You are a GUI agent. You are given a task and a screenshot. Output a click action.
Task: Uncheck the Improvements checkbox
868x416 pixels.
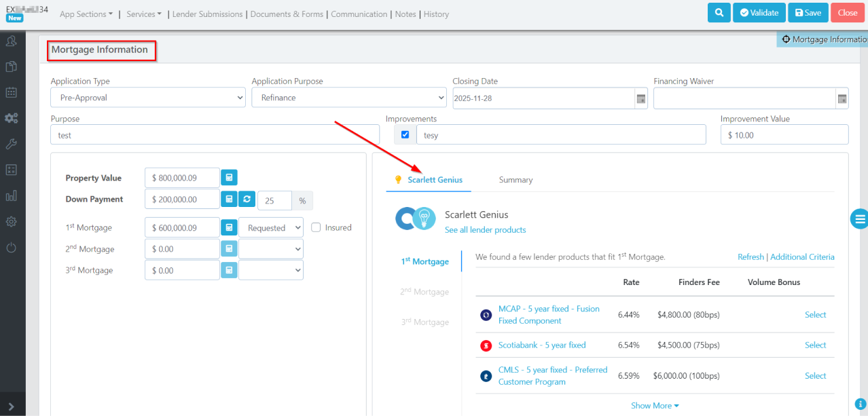405,135
